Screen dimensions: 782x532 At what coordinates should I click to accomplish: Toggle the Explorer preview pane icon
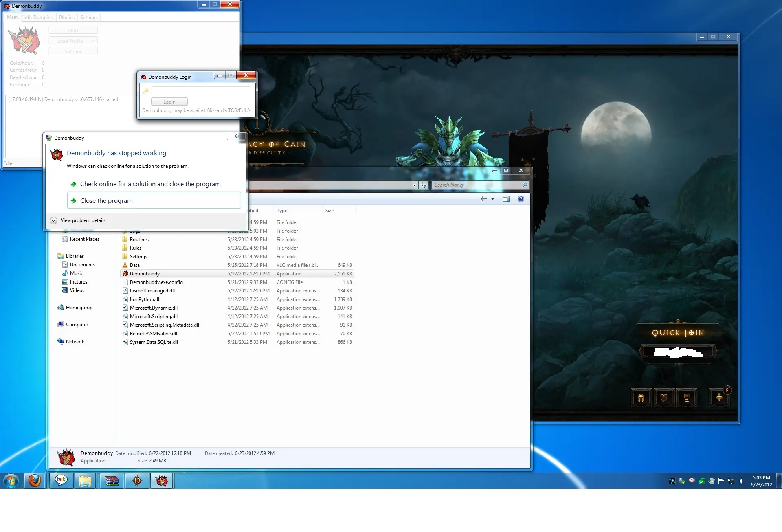pos(506,199)
